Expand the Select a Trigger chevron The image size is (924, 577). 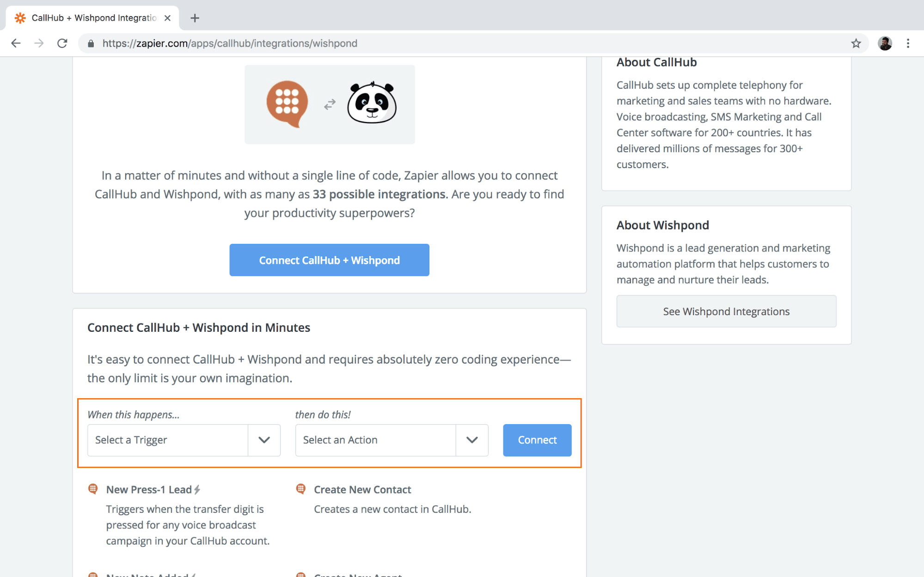[x=264, y=440]
